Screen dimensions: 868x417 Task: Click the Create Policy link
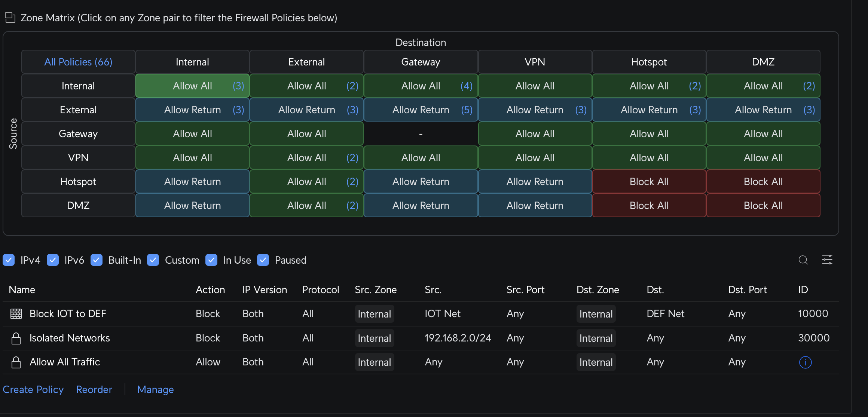coord(33,390)
